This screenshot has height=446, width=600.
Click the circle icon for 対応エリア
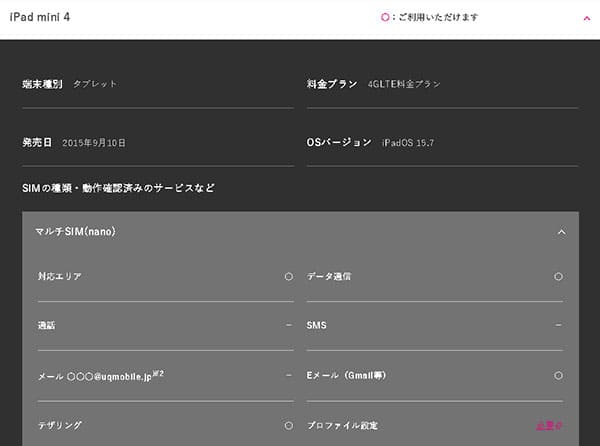pos(289,276)
